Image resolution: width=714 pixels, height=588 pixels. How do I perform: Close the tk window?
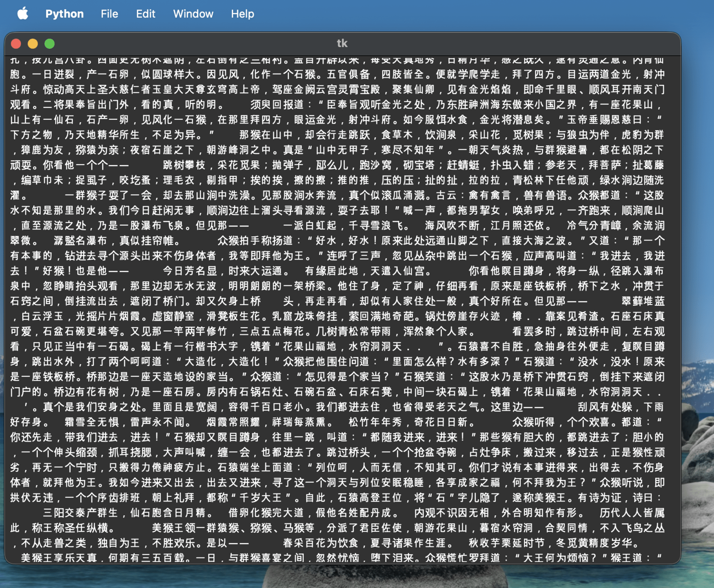point(16,44)
